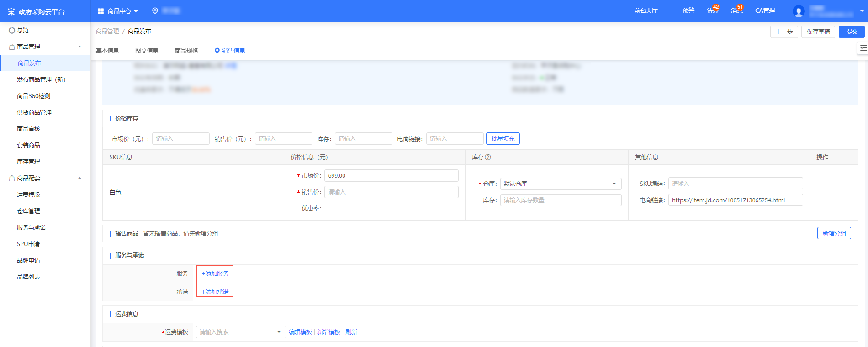Click the 上一步 previous step button
This screenshot has height=347, width=868.
coord(784,32)
